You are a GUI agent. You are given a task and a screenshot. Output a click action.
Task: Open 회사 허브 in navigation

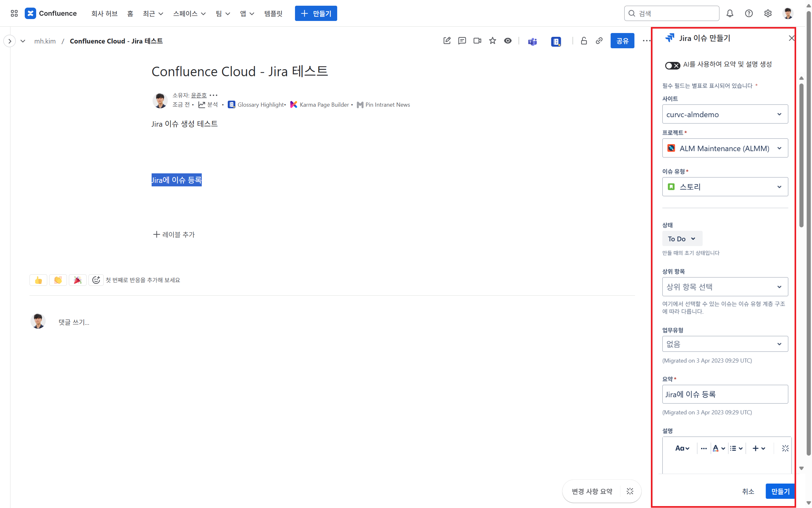point(104,13)
